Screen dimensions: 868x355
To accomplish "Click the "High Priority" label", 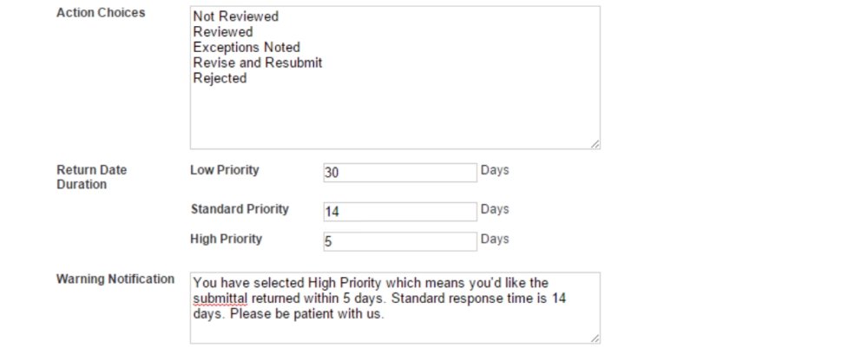I will point(226,239).
